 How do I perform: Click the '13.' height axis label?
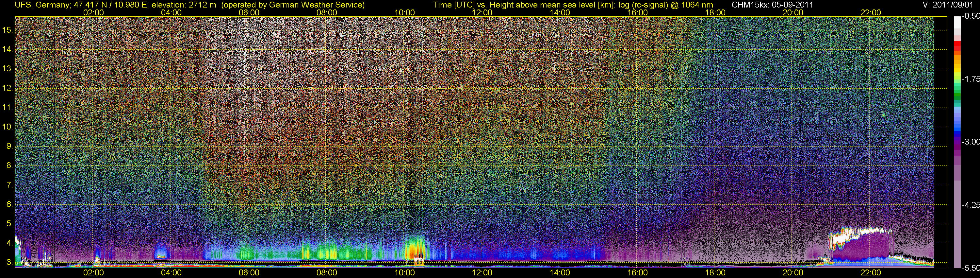[8, 69]
